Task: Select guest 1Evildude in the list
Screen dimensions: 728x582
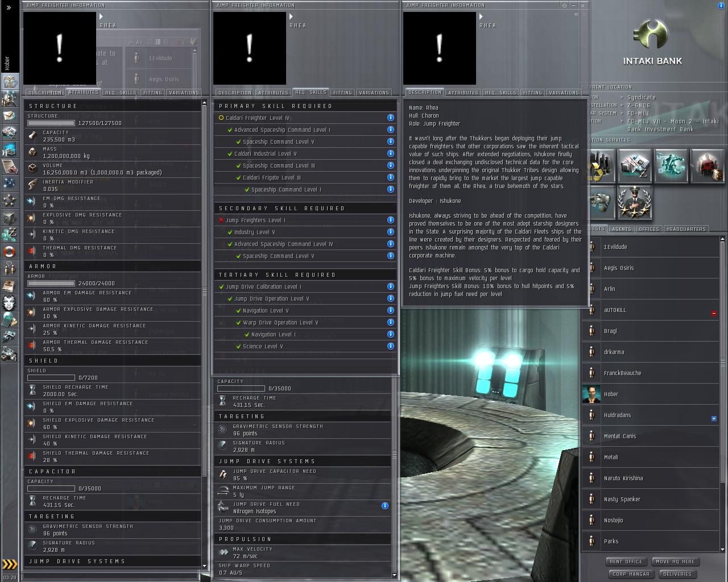Action: pos(651,247)
